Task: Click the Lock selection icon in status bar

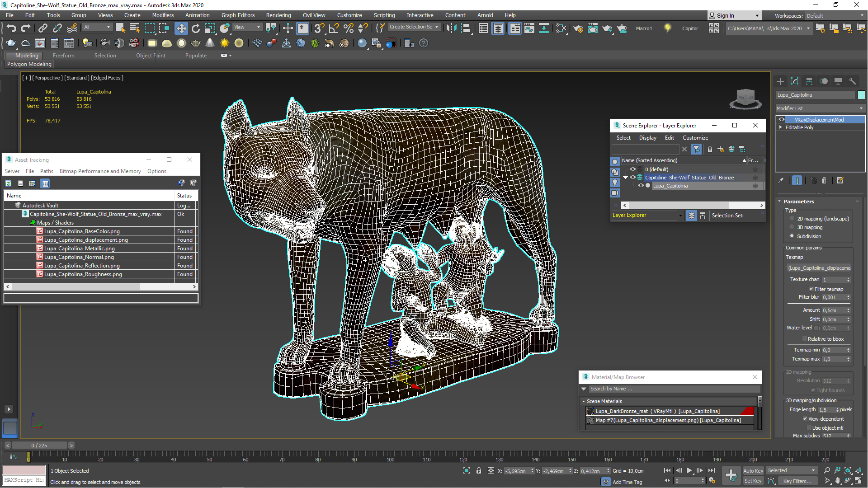Action: [x=479, y=471]
